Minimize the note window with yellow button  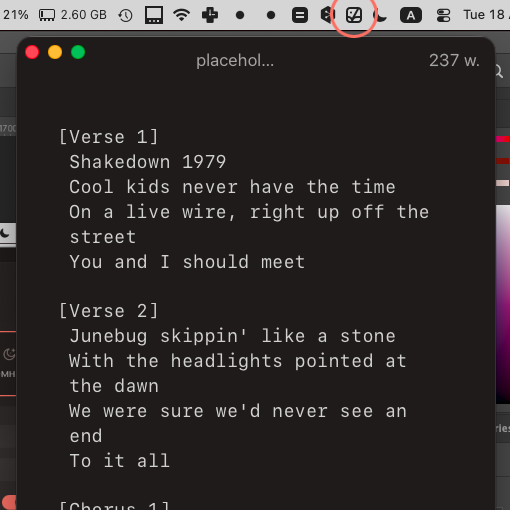(55, 52)
